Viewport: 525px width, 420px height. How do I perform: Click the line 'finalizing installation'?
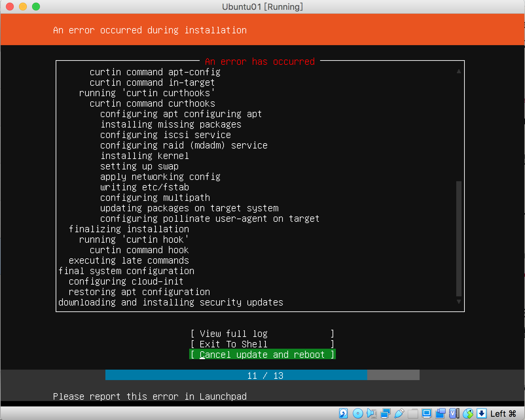coord(129,229)
